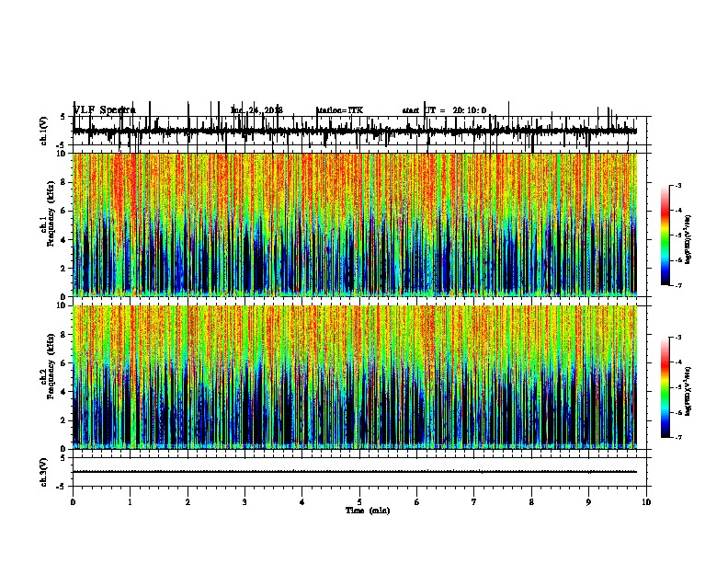Image resolution: width=728 pixels, height=563 pixels.
Task: Click the date text ending in 24, 2018
Action: pos(256,110)
